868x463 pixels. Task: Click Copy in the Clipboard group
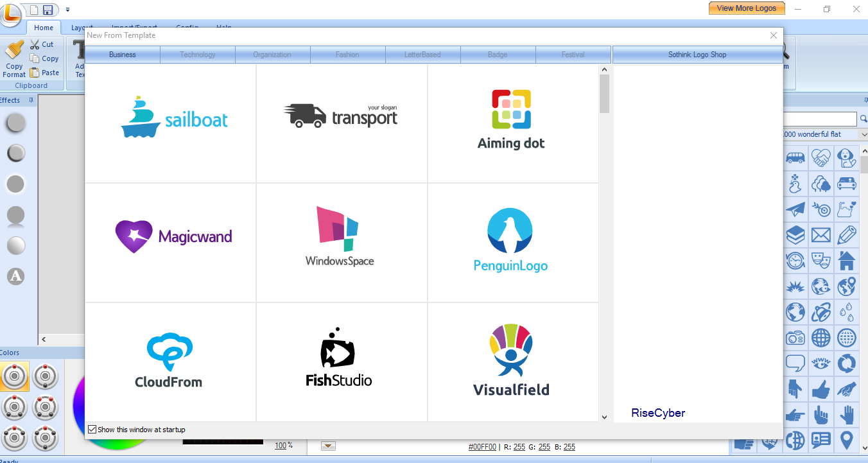point(44,58)
